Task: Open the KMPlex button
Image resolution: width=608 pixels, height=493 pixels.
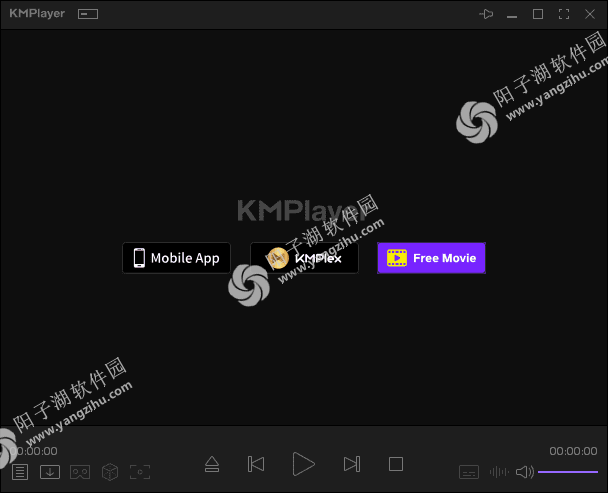Action: tap(304, 258)
